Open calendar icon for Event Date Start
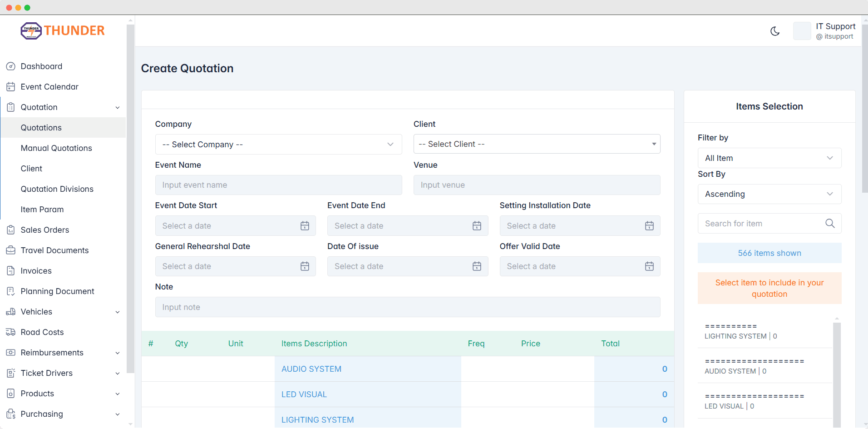The width and height of the screenshot is (868, 429). 305,226
